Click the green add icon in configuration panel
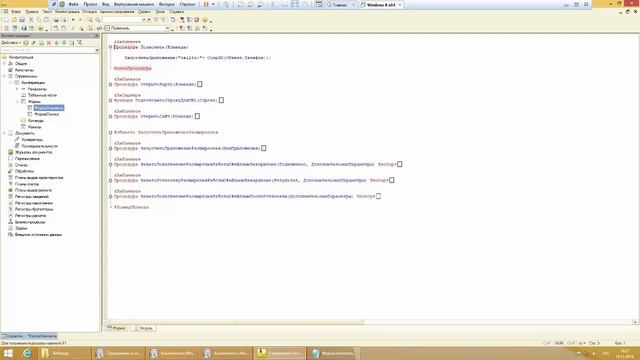 click(x=26, y=42)
